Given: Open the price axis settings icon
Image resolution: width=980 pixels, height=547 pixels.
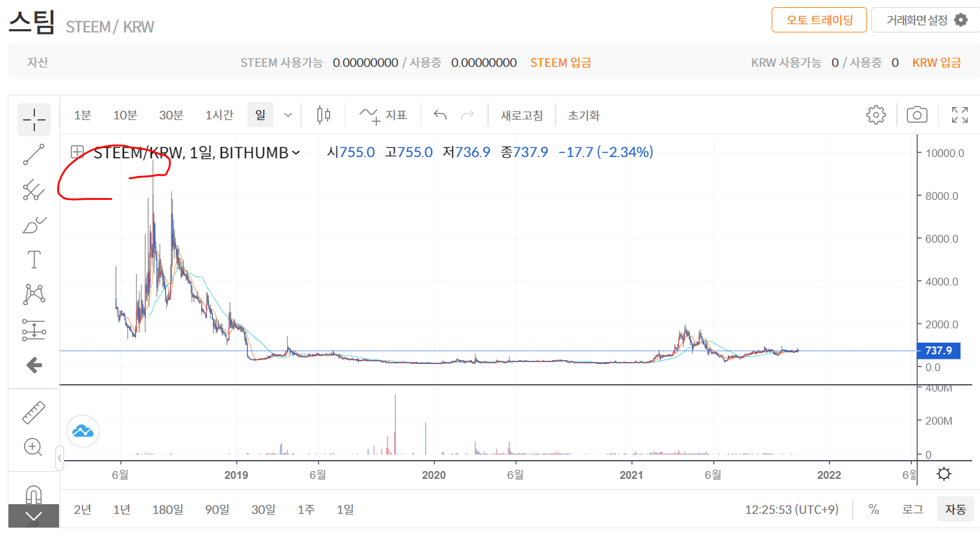Looking at the screenshot, I should pyautogui.click(x=944, y=474).
